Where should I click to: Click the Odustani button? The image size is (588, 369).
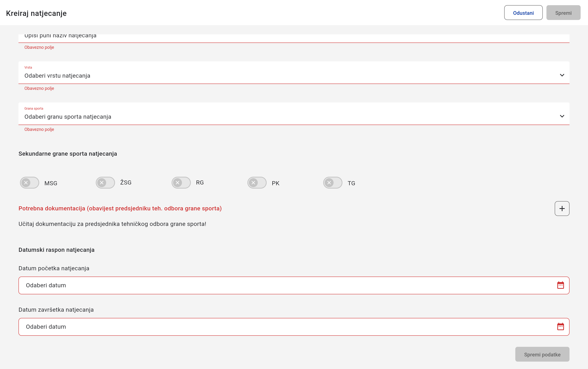pos(523,13)
